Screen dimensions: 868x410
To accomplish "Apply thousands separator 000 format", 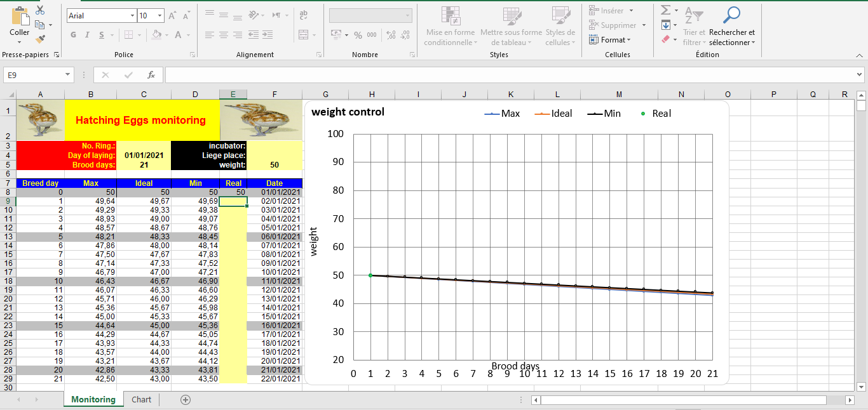I will click(x=372, y=35).
